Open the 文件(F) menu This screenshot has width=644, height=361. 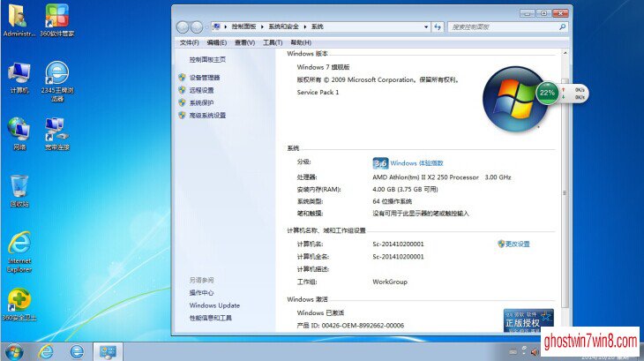tap(189, 42)
